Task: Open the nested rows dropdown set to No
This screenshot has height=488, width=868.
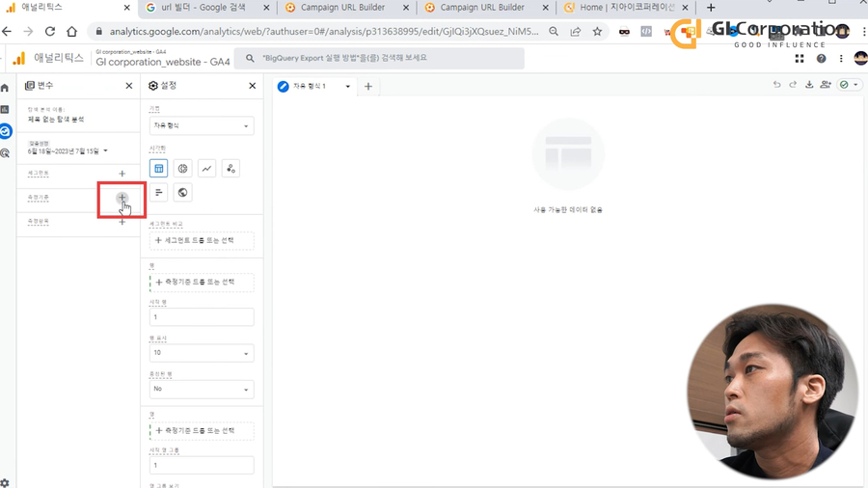Action: (x=202, y=389)
